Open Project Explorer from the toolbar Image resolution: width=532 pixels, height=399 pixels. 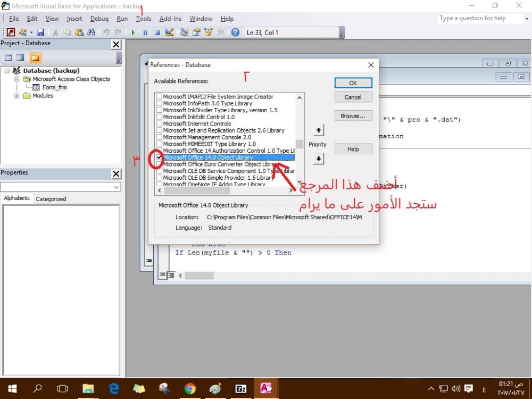[x=184, y=32]
